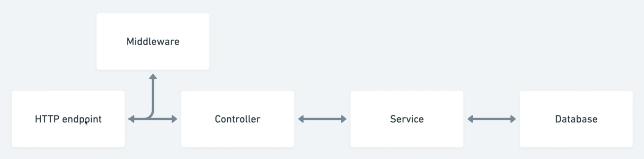Select the Service box
The image size is (644, 159).
pos(407,119)
